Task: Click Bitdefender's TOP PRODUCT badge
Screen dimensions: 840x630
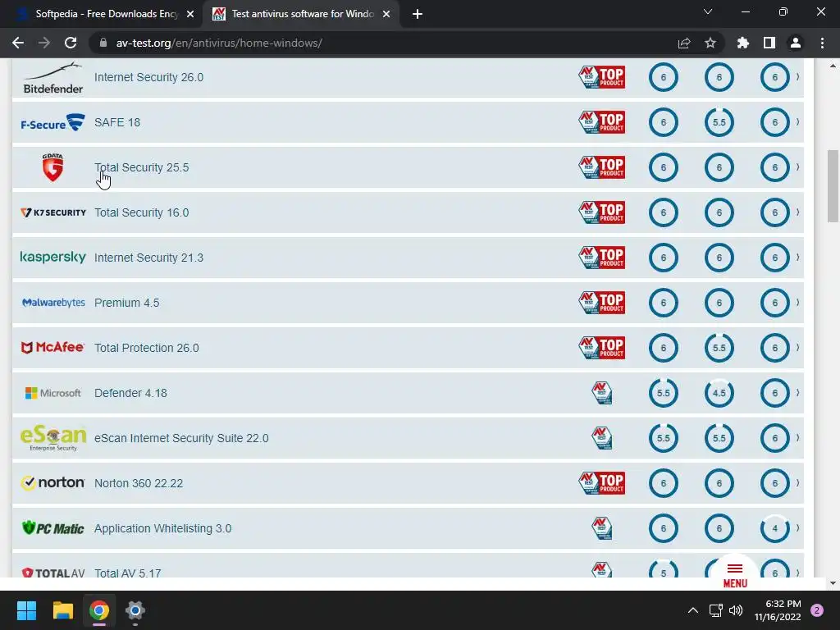Action: [x=601, y=77]
